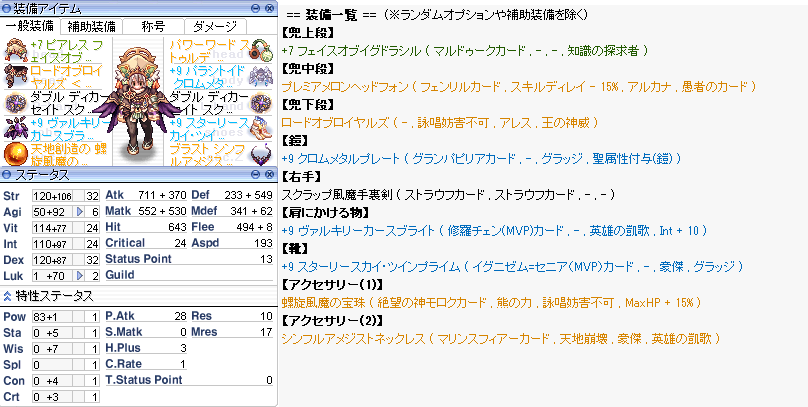The height and width of the screenshot is (407, 808).
Task: Click the 【兜下段】 heading
Action: [x=309, y=105]
